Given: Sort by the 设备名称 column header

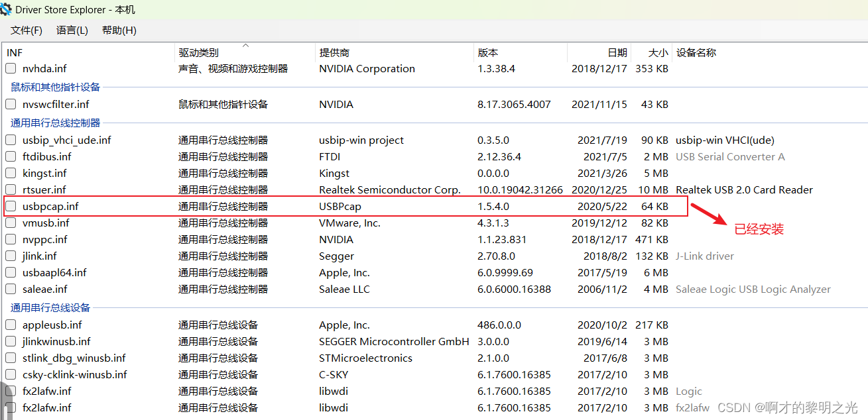Looking at the screenshot, I should pyautogui.click(x=696, y=52).
